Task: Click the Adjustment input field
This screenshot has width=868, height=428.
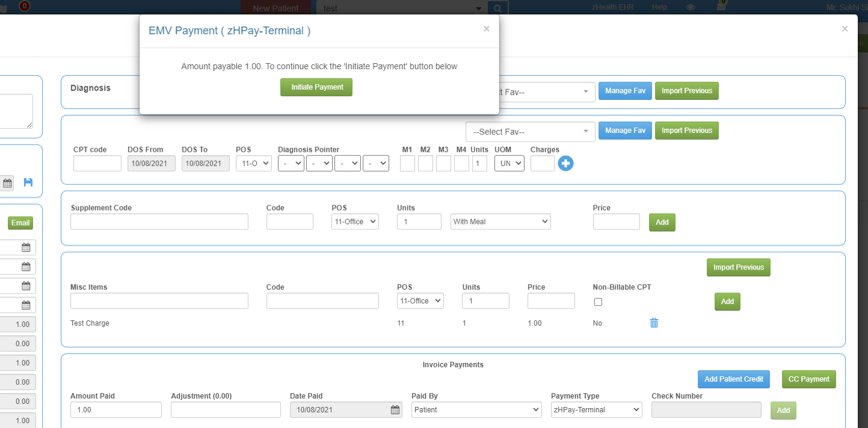Action: click(x=226, y=409)
